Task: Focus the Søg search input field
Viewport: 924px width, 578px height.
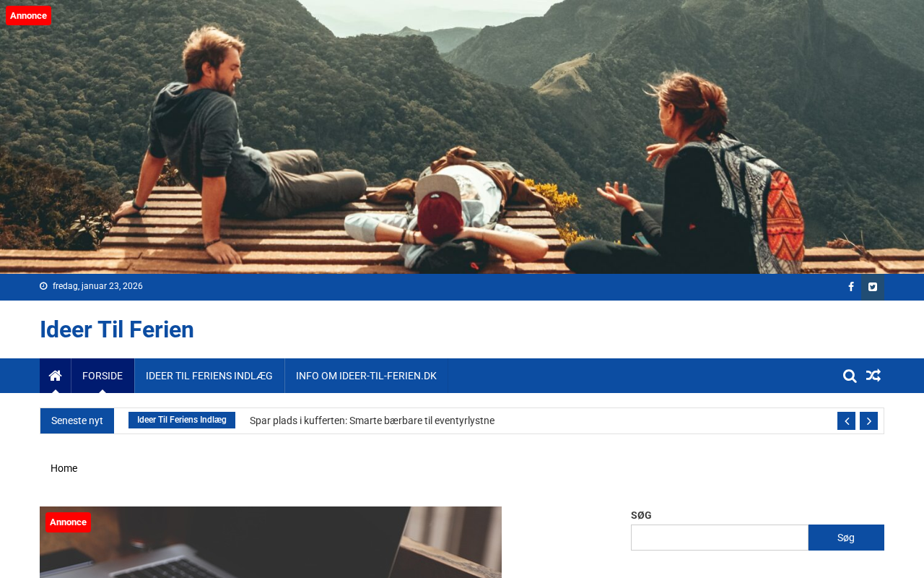Action: (720, 538)
